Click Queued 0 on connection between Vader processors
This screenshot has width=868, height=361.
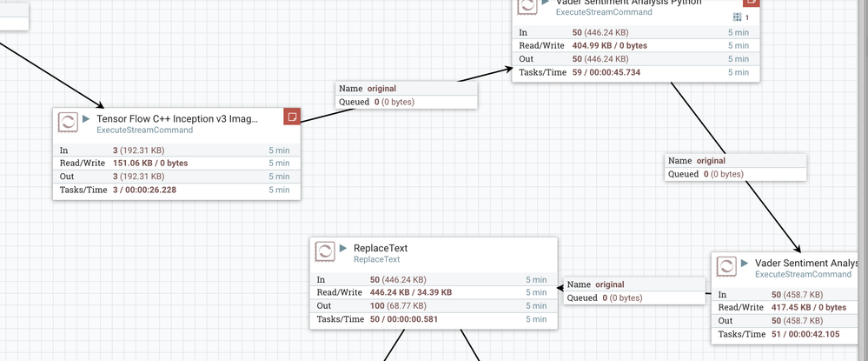(706, 174)
